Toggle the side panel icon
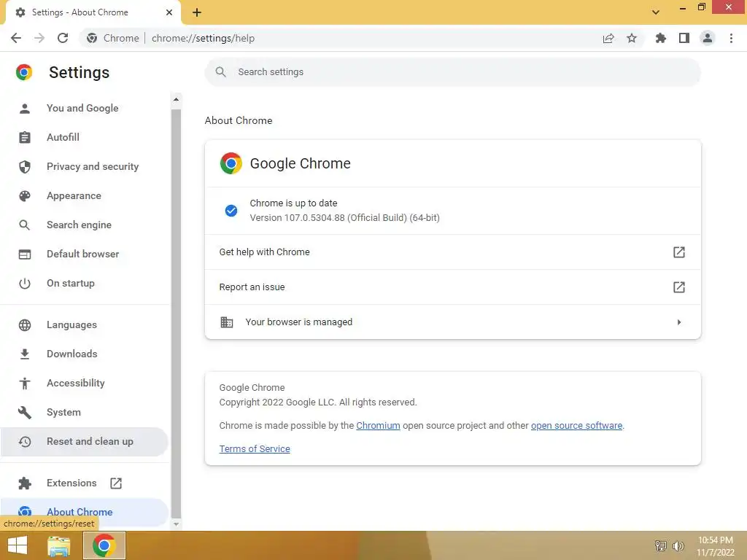The width and height of the screenshot is (747, 560). tap(684, 38)
